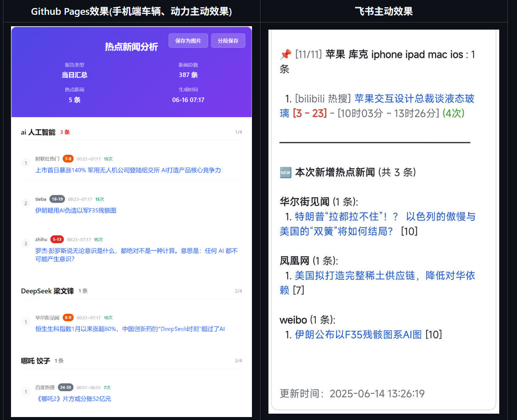Select the ai 人工智能 section heading
Viewport: 517px width, 420px height.
tap(38, 132)
